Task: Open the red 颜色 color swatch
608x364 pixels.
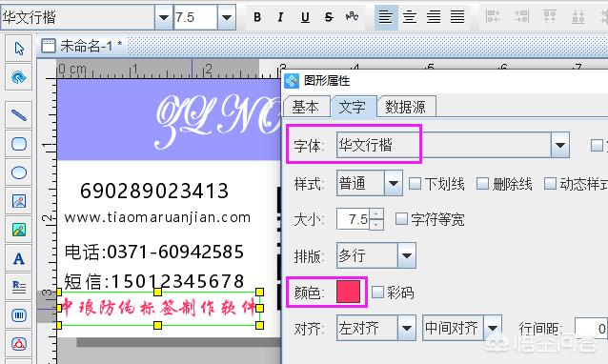Action: (x=348, y=292)
